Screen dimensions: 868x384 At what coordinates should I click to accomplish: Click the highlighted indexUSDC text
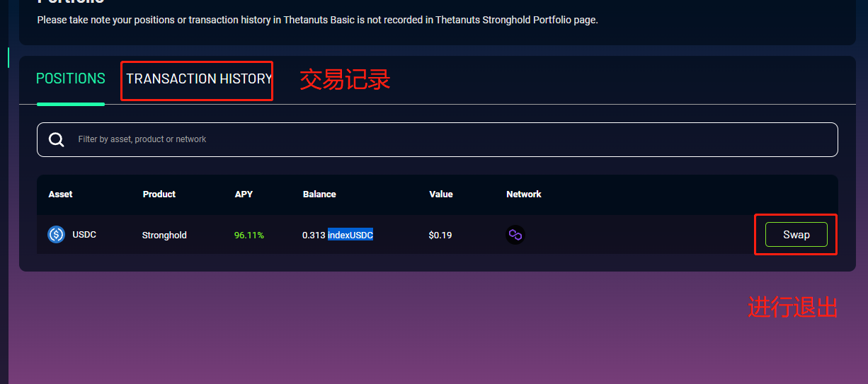tap(350, 235)
